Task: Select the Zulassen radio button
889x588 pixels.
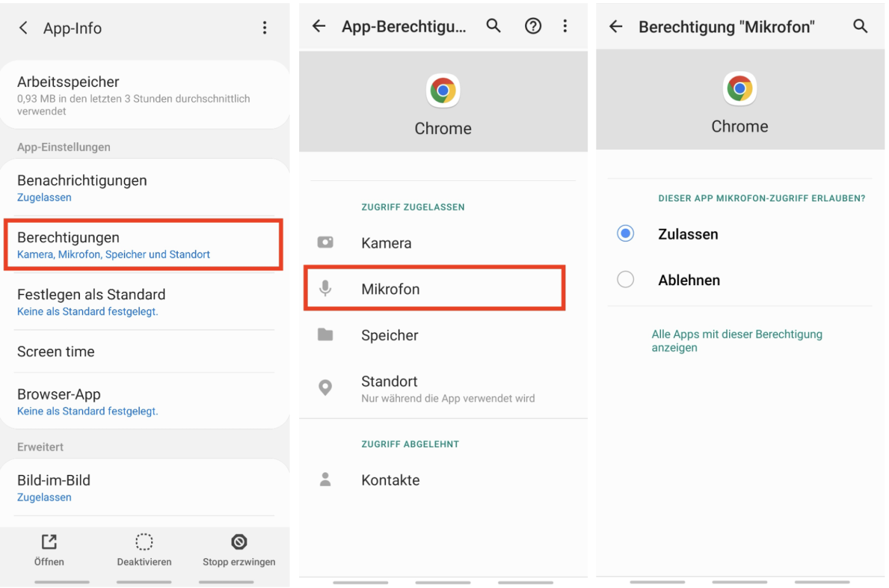Action: point(625,233)
